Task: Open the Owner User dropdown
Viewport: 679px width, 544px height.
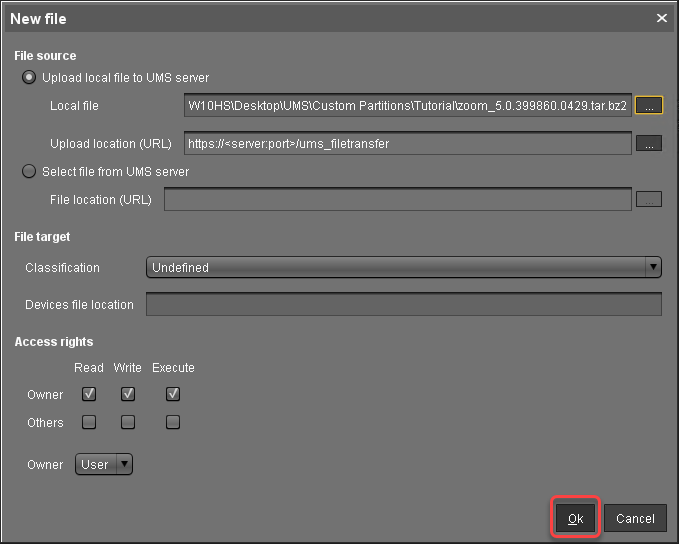Action: tap(104, 464)
